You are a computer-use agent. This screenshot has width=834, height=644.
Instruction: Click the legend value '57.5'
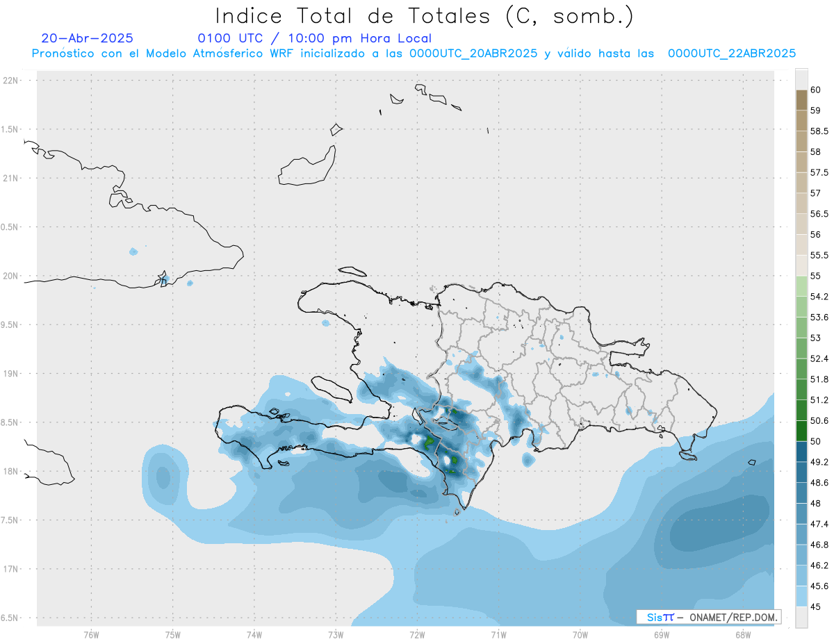coord(819,172)
